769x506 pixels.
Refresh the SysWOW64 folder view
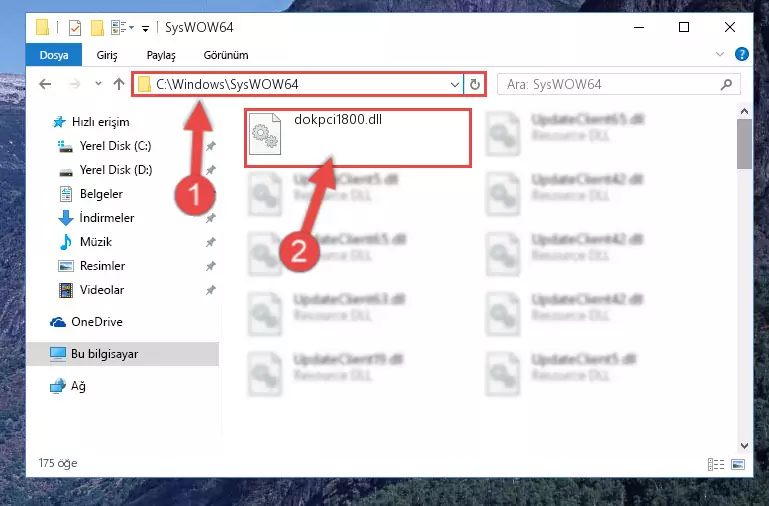[474, 84]
